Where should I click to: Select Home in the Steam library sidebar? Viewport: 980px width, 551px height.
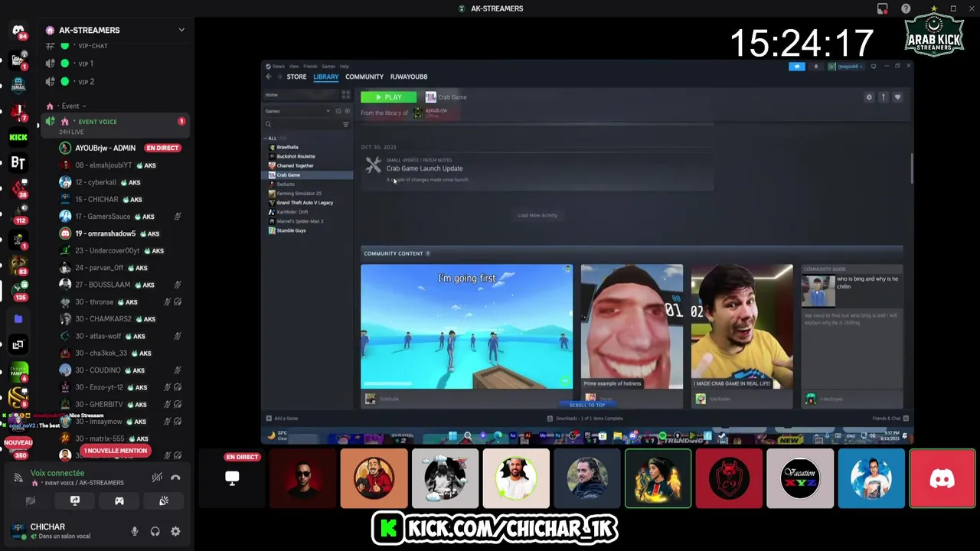pos(301,95)
